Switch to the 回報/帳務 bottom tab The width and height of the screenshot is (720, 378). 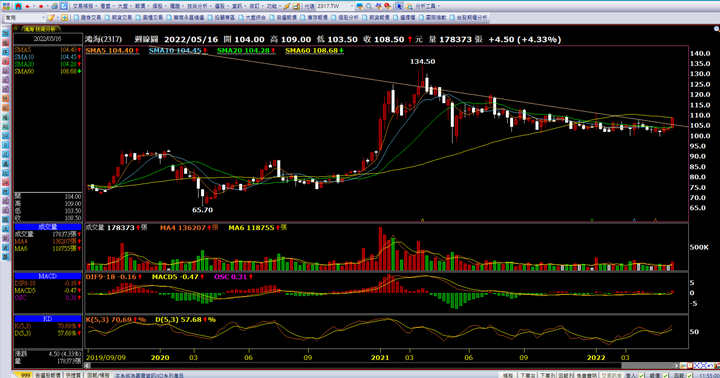(x=98, y=375)
